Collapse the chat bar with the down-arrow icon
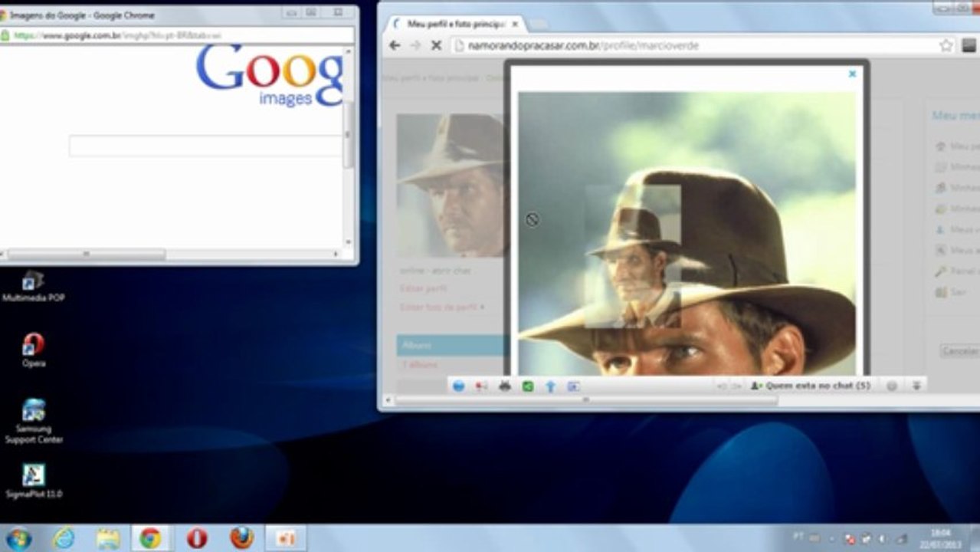The width and height of the screenshot is (980, 552). tap(916, 386)
